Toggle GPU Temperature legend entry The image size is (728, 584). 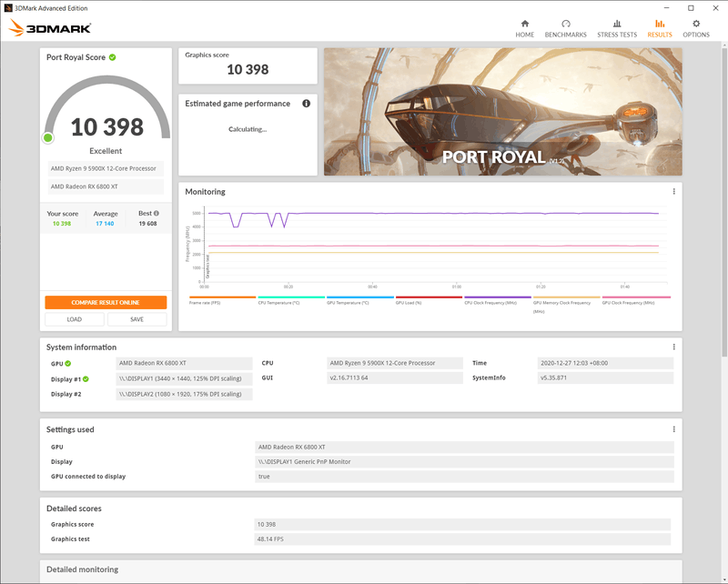coord(359,300)
